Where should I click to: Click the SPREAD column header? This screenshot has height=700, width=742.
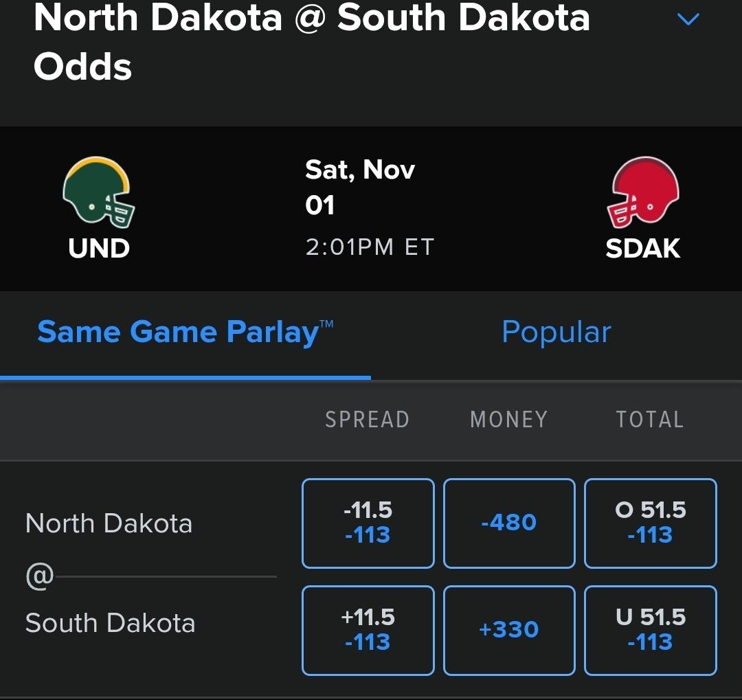click(367, 420)
